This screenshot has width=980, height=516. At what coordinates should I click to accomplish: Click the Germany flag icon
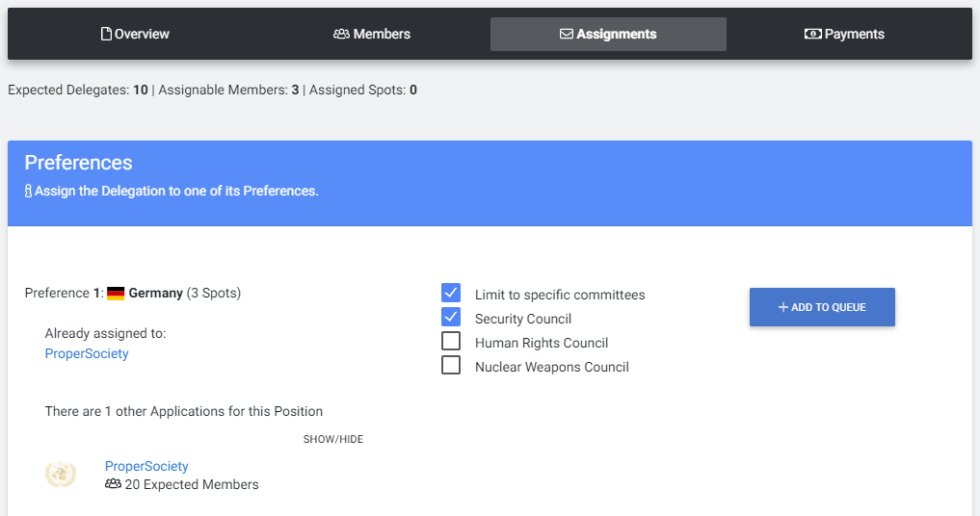click(116, 293)
